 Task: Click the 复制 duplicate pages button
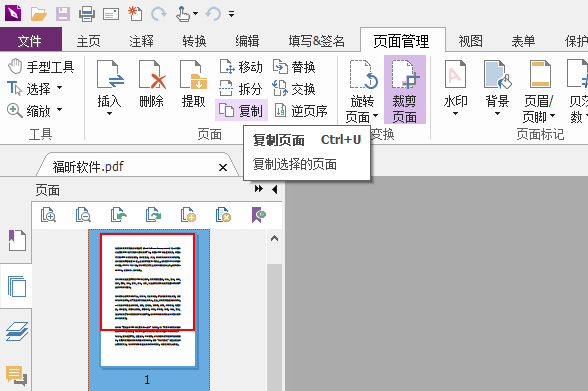pyautogui.click(x=241, y=110)
